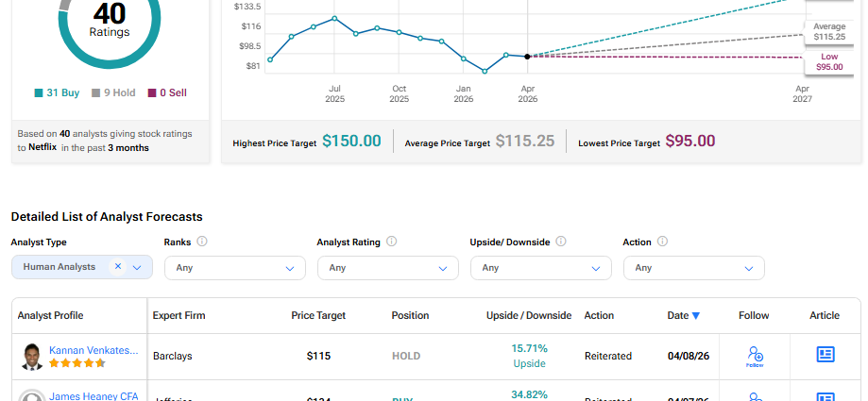This screenshot has height=401, width=868.
Task: Click the Upside/Downside info icon
Action: [561, 242]
